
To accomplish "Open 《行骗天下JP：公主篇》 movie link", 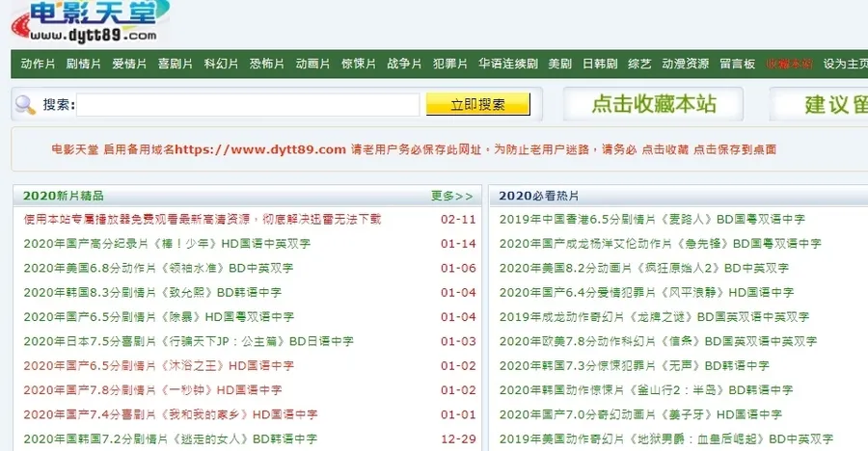I will [188, 341].
